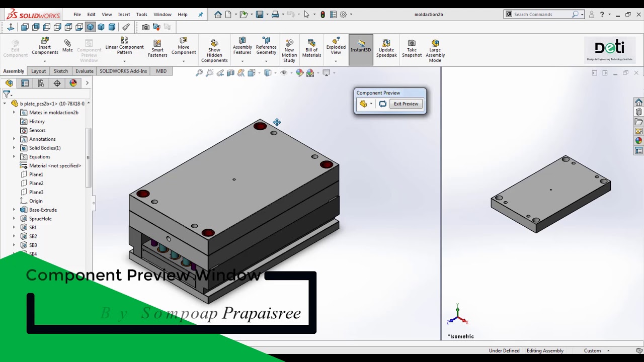Start a New Motion Study
The image size is (644, 362).
[x=289, y=51]
